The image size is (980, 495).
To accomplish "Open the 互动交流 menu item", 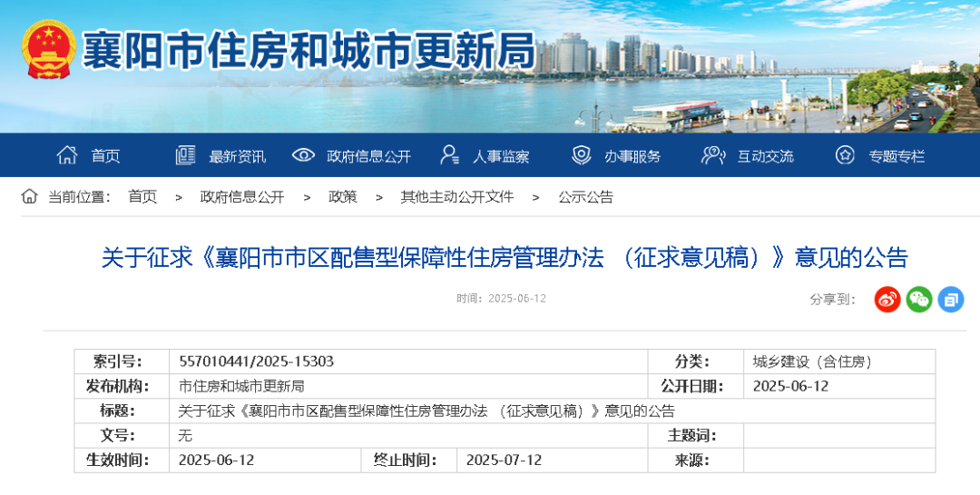I will point(765,156).
